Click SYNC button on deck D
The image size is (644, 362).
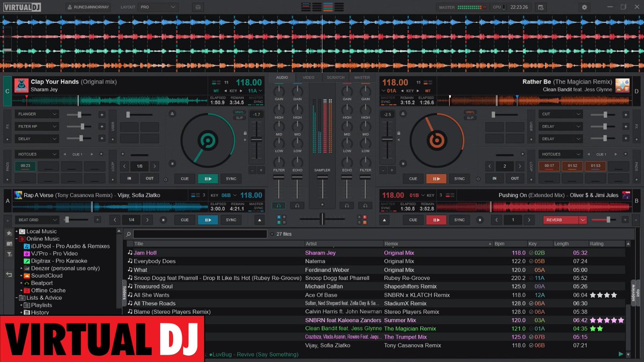pos(459,179)
